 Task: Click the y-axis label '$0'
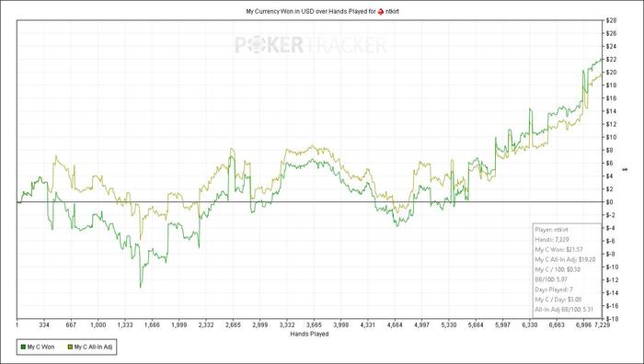[610, 202]
